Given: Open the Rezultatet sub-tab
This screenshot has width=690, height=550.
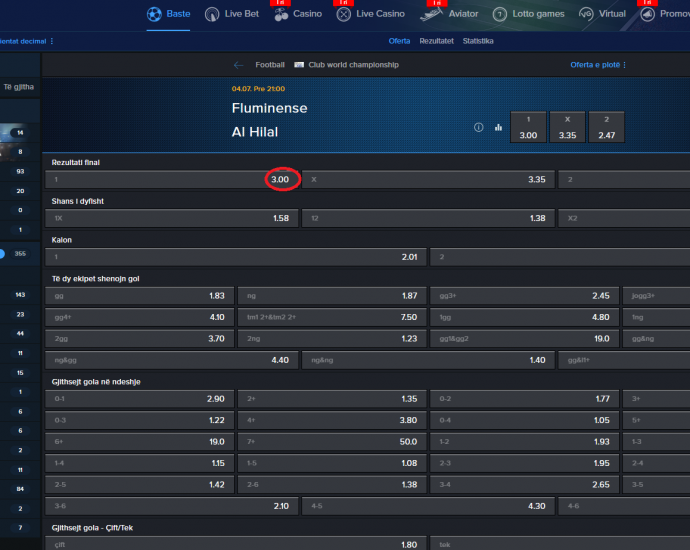Looking at the screenshot, I should click(x=436, y=41).
